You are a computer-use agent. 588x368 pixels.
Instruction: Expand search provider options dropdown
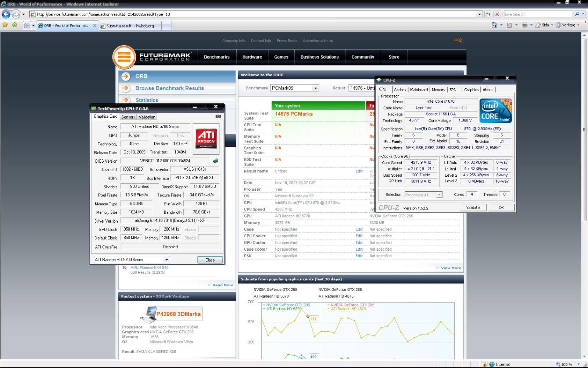pyautogui.click(x=583, y=14)
